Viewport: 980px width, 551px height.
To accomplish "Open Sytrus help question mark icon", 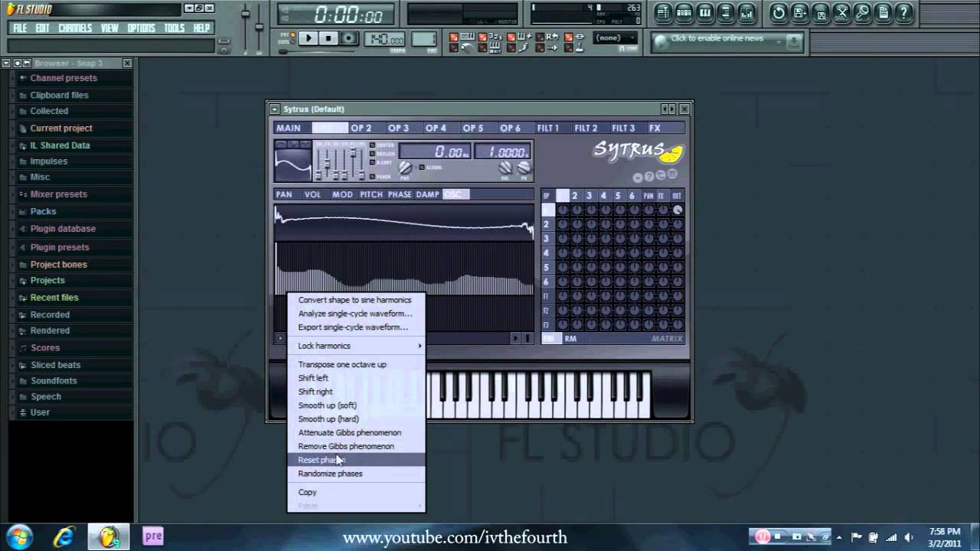I will point(649,177).
